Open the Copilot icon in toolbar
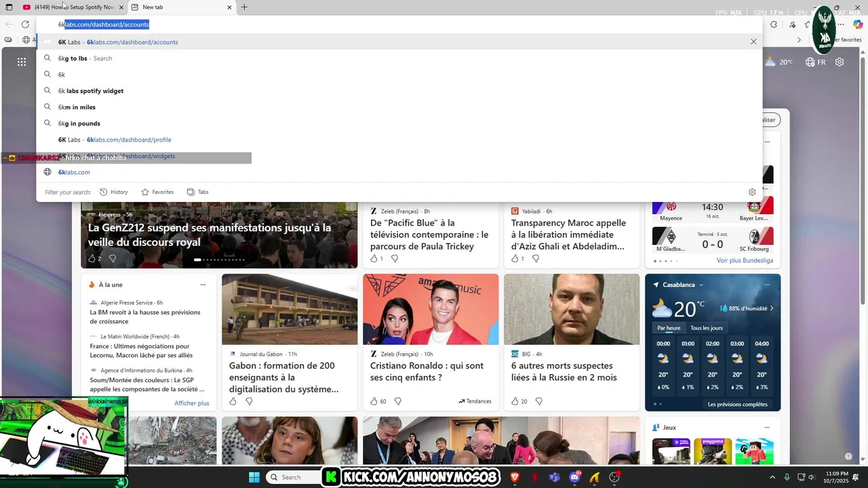The image size is (868, 488). click(x=858, y=24)
